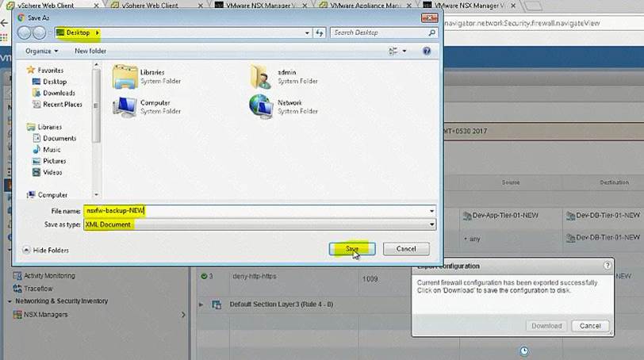Image resolution: width=644 pixels, height=360 pixels.
Task: Select the Network system folder icon
Action: point(262,106)
